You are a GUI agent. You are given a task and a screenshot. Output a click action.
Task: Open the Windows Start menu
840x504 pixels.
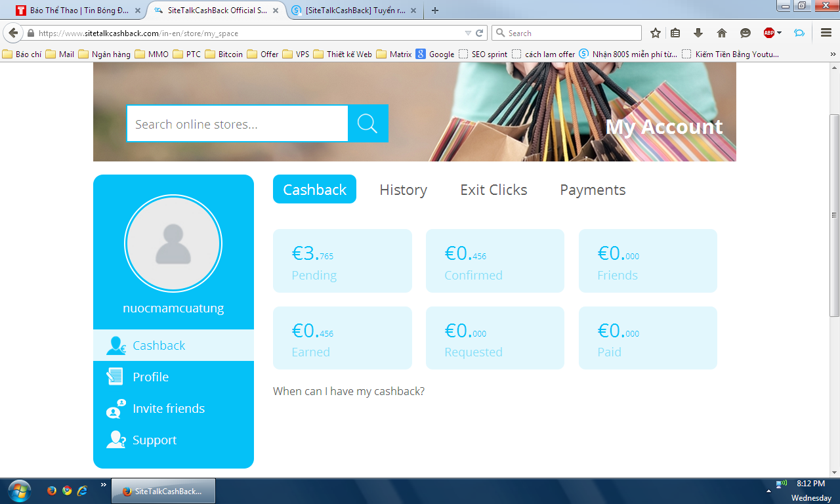(x=19, y=490)
